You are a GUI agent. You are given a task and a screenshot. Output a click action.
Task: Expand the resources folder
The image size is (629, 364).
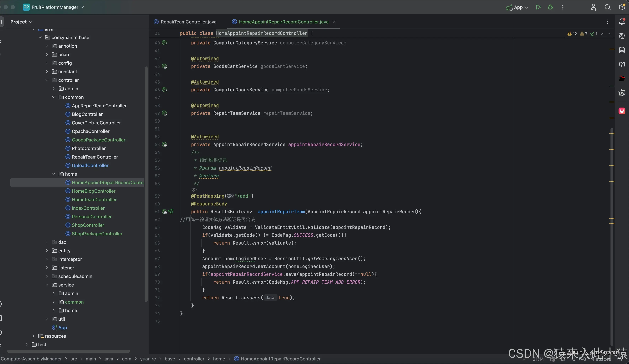(33, 336)
